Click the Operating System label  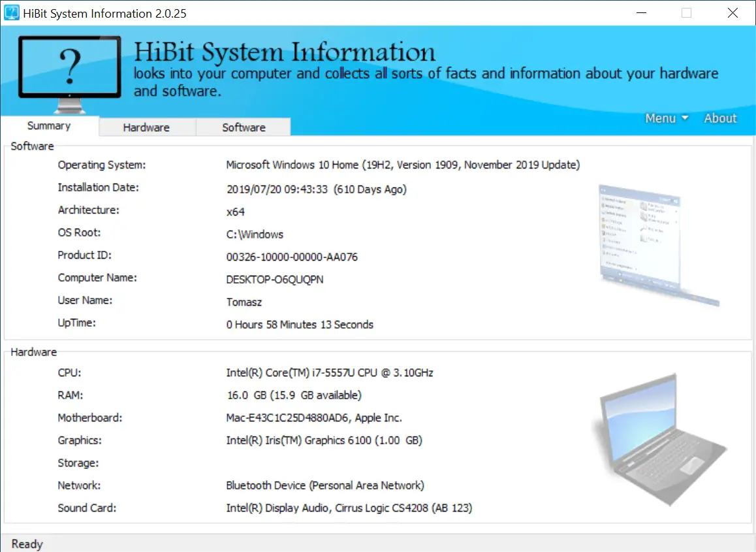pos(102,165)
